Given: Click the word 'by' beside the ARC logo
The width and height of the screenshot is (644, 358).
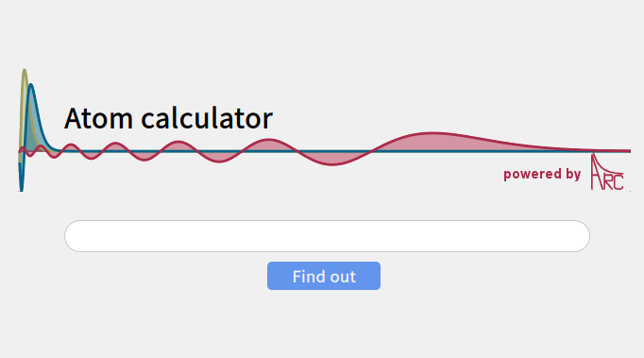Looking at the screenshot, I should 573,175.
